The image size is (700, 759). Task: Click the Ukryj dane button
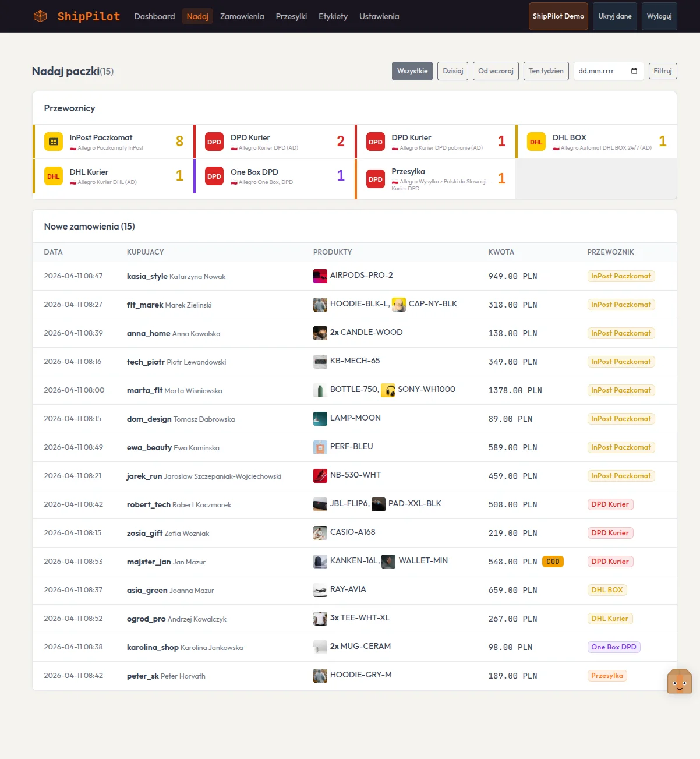615,16
